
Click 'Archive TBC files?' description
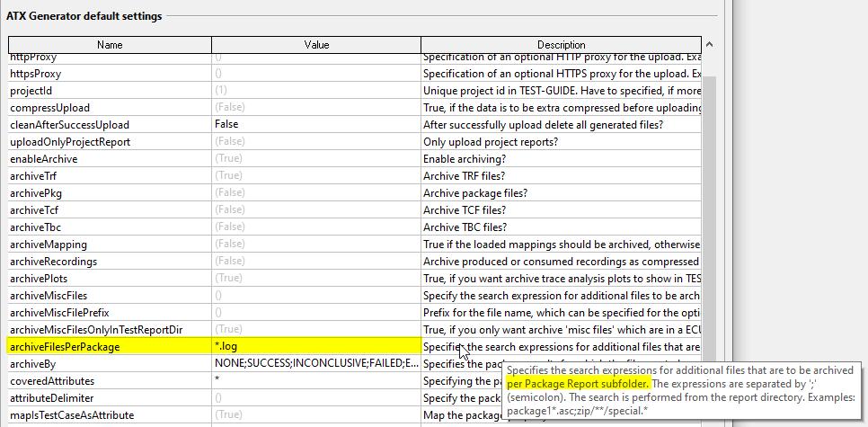pyautogui.click(x=562, y=227)
